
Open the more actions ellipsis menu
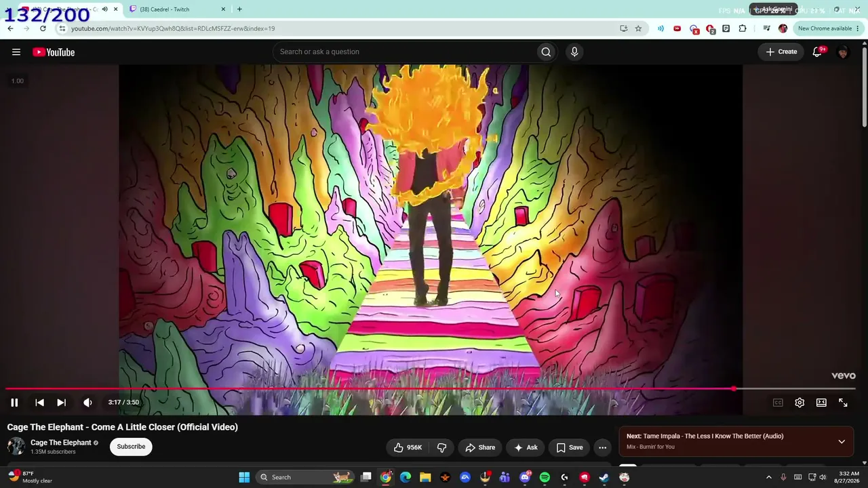click(x=602, y=447)
